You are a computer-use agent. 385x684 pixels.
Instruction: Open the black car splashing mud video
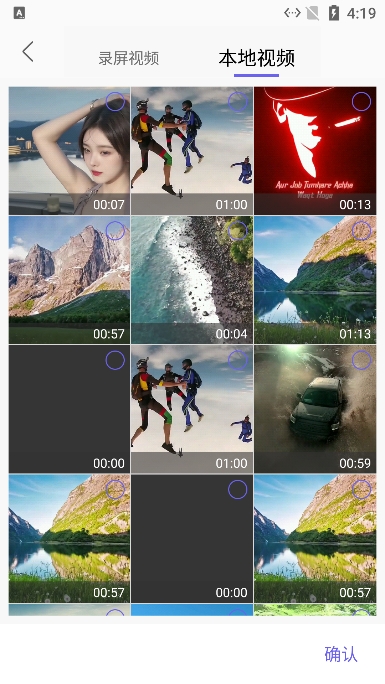click(315, 409)
